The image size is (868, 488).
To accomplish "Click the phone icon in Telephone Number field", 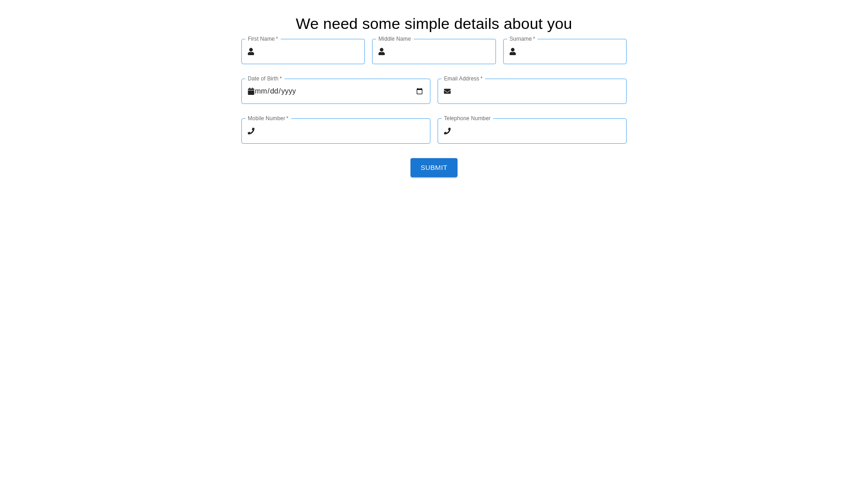I will [x=447, y=131].
